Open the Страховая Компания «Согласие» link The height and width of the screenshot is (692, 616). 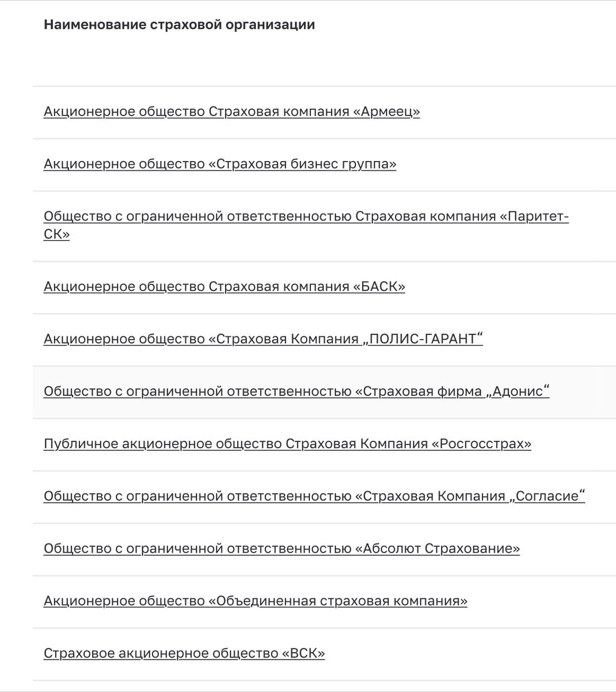click(x=314, y=496)
